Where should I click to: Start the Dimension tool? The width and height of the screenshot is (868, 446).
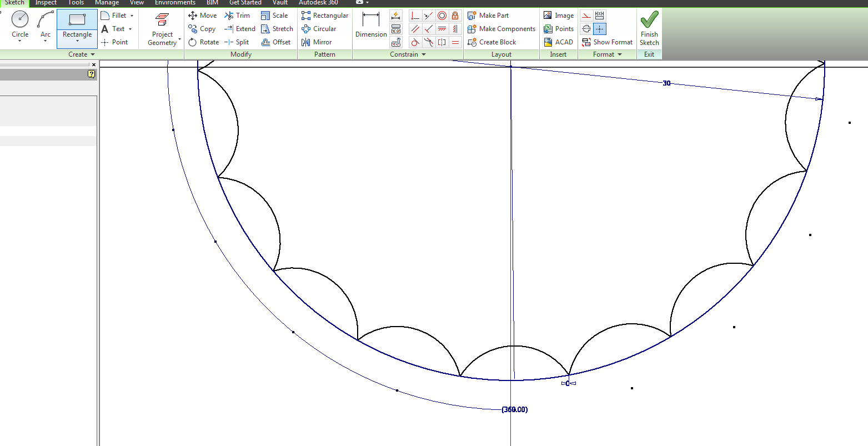371,25
